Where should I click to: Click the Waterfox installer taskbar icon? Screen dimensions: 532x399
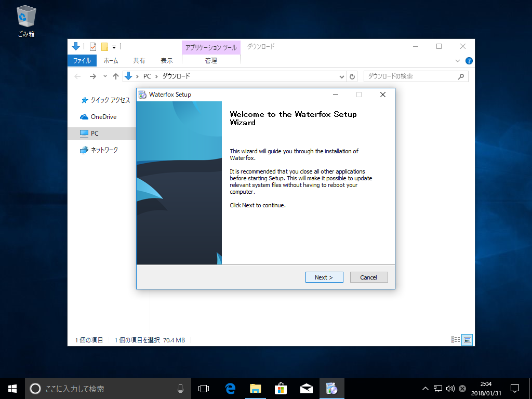click(x=332, y=389)
